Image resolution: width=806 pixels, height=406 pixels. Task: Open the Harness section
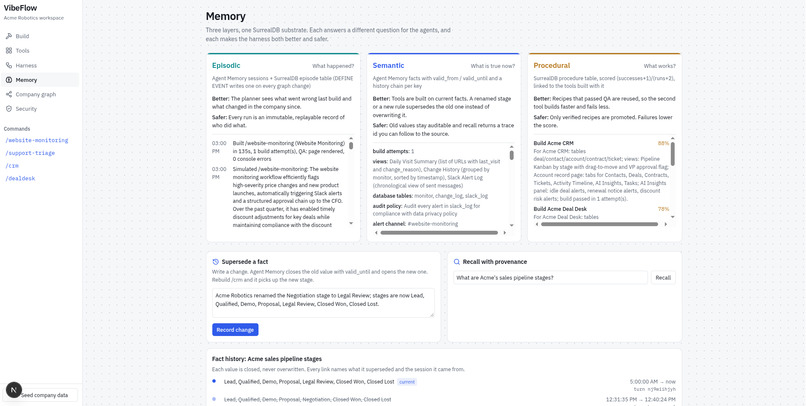pyautogui.click(x=40, y=65)
